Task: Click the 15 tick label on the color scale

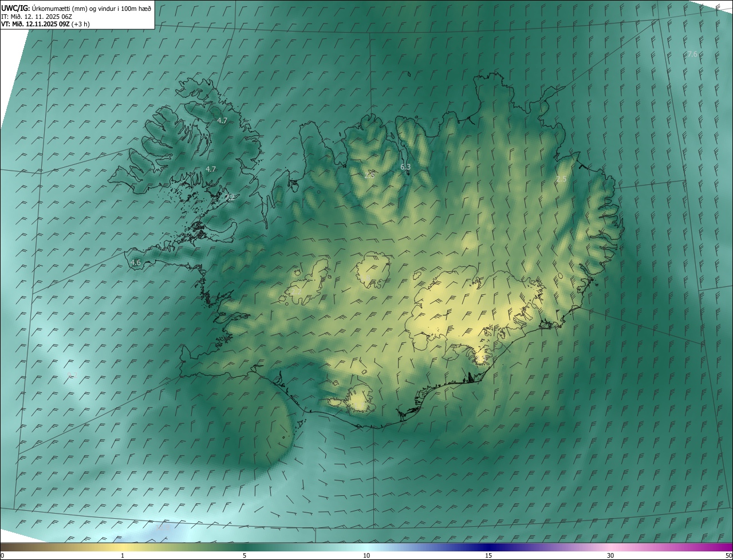Action: tap(488, 555)
